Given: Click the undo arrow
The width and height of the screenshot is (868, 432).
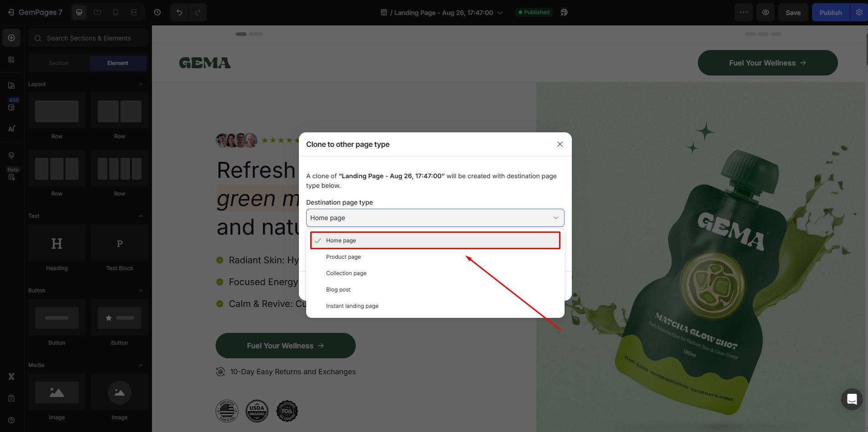Looking at the screenshot, I should 179,12.
